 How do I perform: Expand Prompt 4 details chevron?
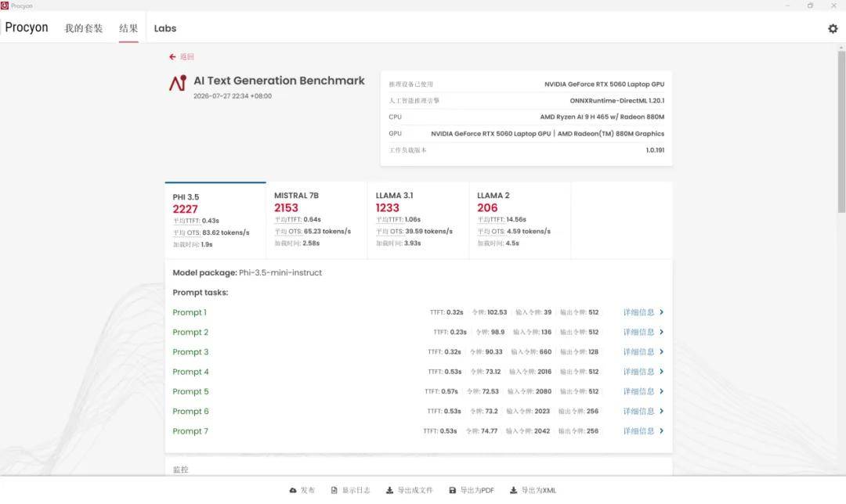pyautogui.click(x=661, y=372)
